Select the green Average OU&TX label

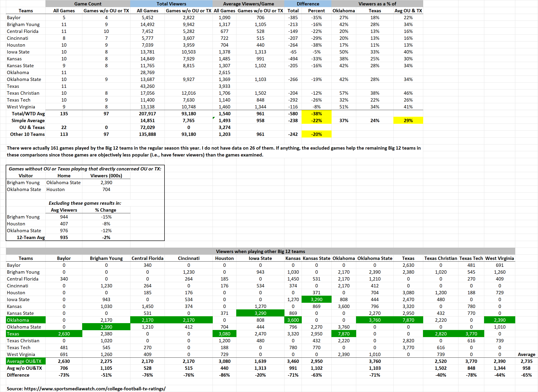[x=26, y=361]
